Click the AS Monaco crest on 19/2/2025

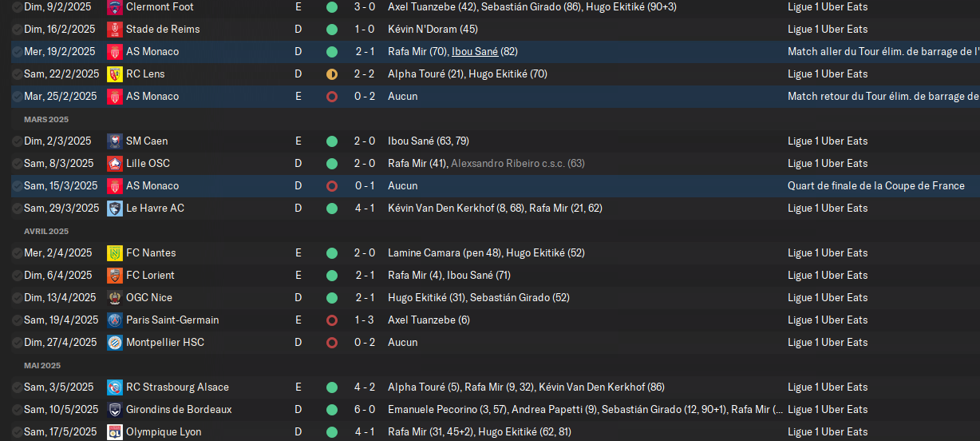pos(114,52)
